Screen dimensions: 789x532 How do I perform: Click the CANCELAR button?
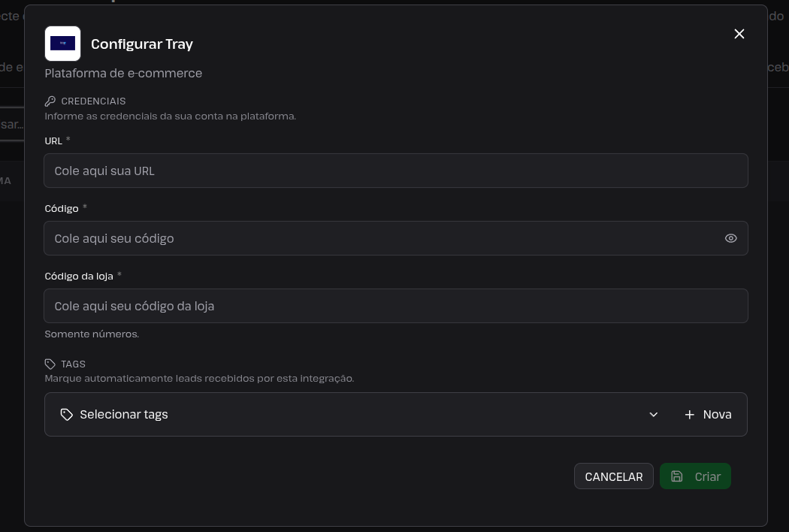point(613,476)
